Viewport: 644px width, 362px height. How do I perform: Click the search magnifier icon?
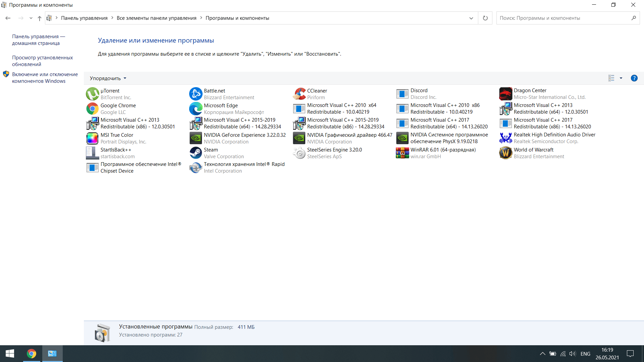point(634,18)
